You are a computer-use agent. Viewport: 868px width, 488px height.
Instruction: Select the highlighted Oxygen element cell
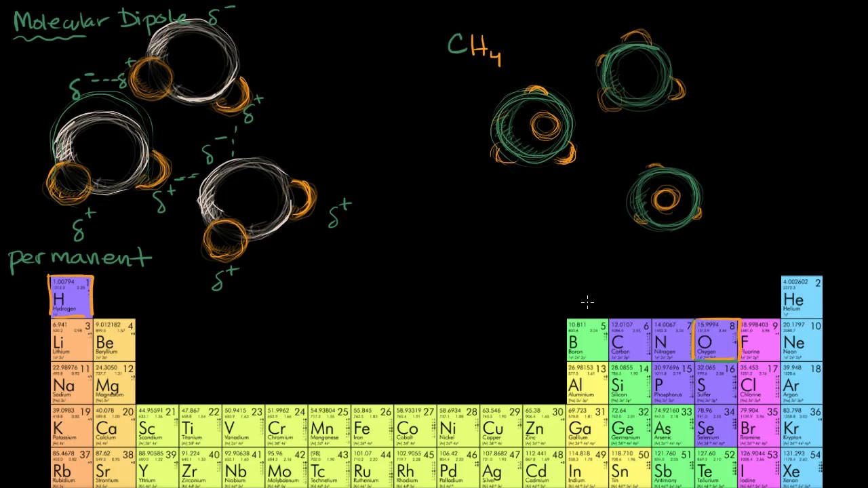[x=716, y=340]
